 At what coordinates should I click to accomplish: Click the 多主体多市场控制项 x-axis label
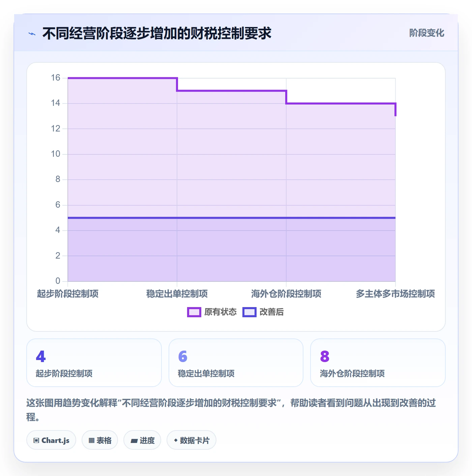[395, 294]
